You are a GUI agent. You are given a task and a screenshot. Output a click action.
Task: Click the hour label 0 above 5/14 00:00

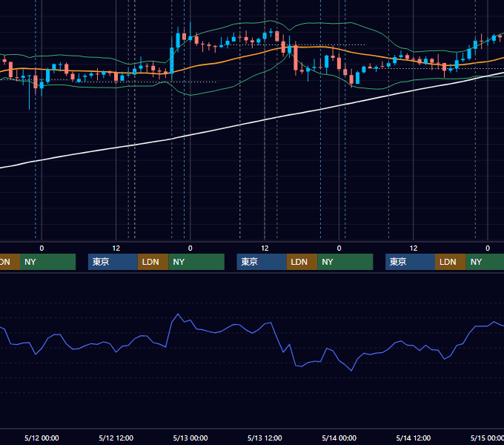(x=339, y=248)
